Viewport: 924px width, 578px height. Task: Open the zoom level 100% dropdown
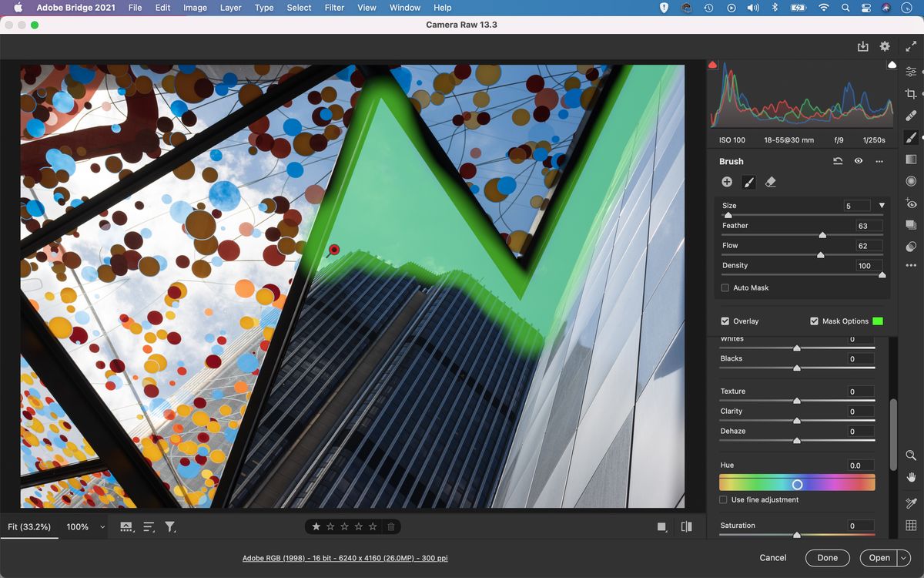[x=85, y=526]
